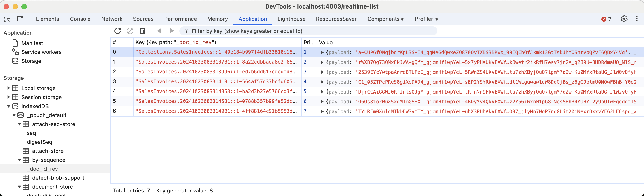Select the attach-store object store

(47, 151)
